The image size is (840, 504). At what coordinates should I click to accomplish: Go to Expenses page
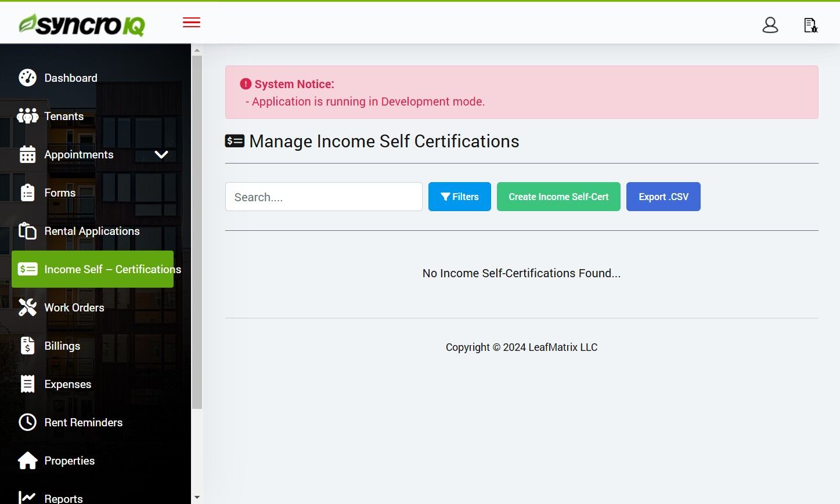[x=92, y=384]
